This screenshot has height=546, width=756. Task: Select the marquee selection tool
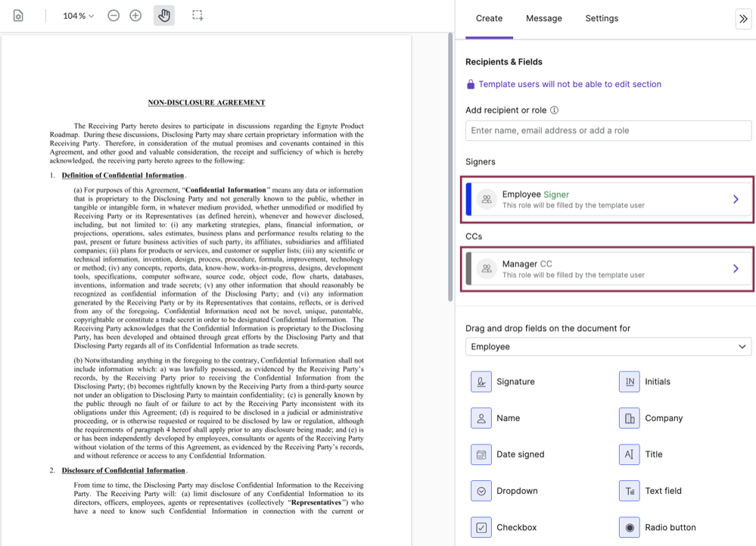pyautogui.click(x=198, y=15)
